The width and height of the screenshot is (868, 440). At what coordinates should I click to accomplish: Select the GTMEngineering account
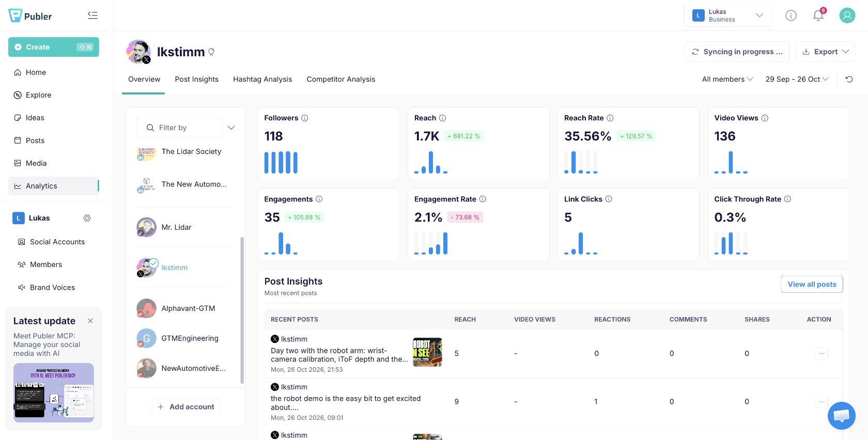[183, 338]
